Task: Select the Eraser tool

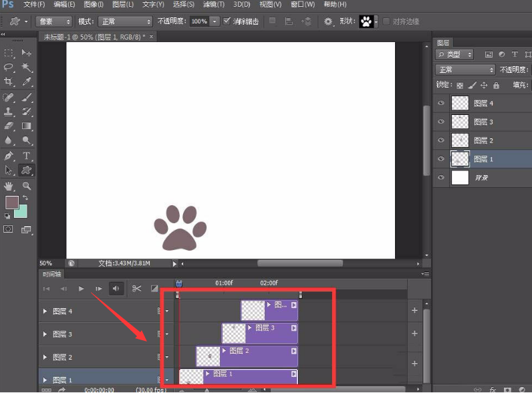Action: coord(9,126)
